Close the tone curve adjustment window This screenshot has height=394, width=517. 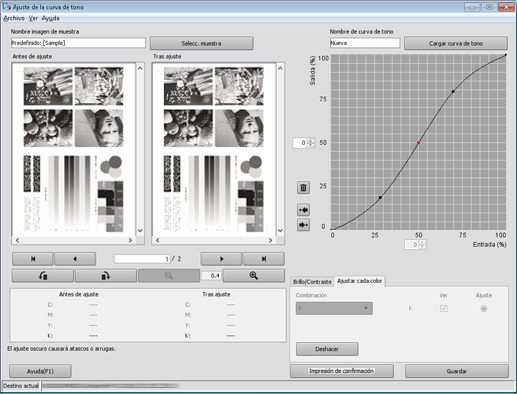(x=507, y=7)
